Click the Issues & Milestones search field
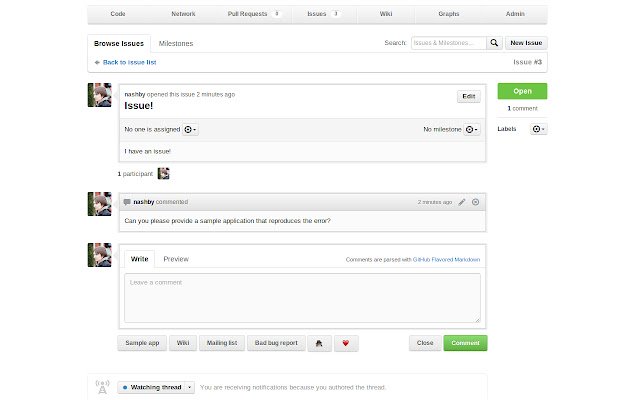The height and width of the screenshot is (400, 640). [449, 43]
